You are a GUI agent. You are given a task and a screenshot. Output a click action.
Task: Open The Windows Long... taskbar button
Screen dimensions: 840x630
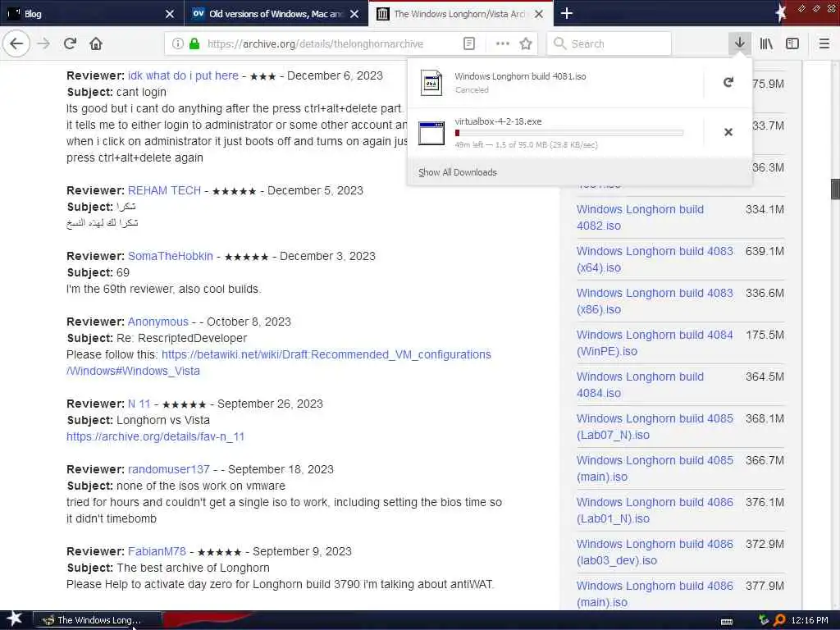[x=98, y=620]
